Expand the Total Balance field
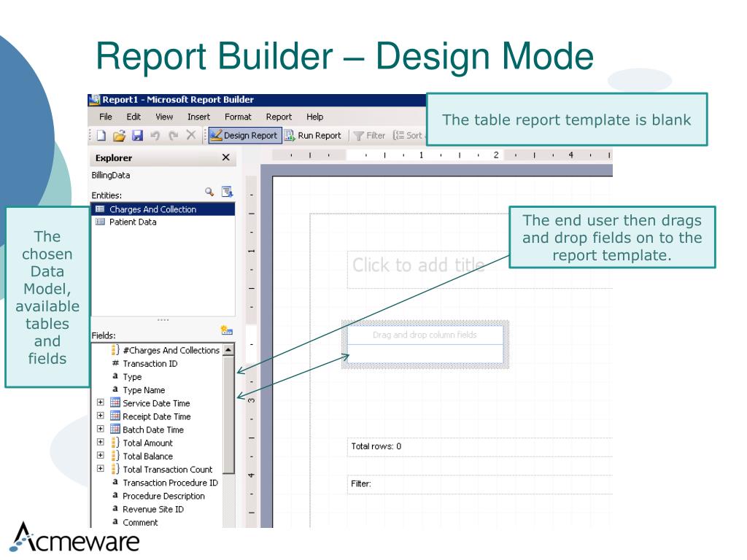747x560 pixels. [101, 455]
